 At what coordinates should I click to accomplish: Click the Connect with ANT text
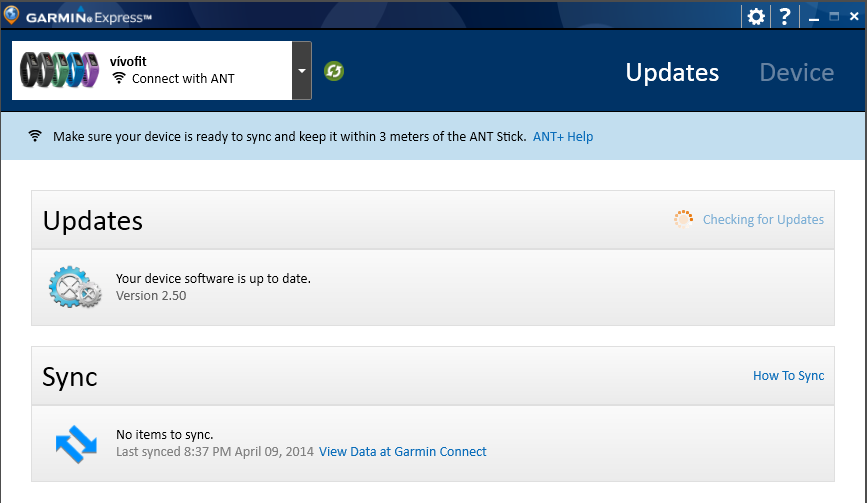click(x=183, y=78)
